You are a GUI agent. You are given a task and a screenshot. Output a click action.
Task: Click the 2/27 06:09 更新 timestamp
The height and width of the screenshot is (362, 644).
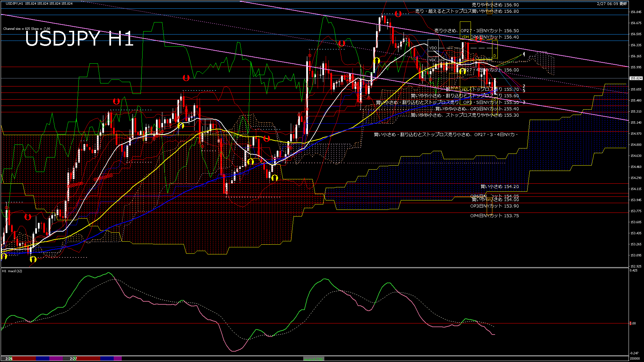click(x=612, y=4)
